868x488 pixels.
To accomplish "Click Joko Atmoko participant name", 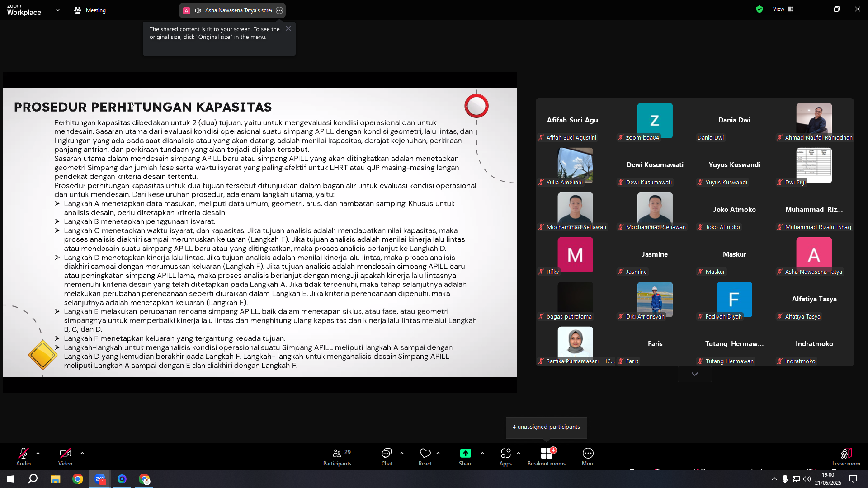I will [x=735, y=210].
